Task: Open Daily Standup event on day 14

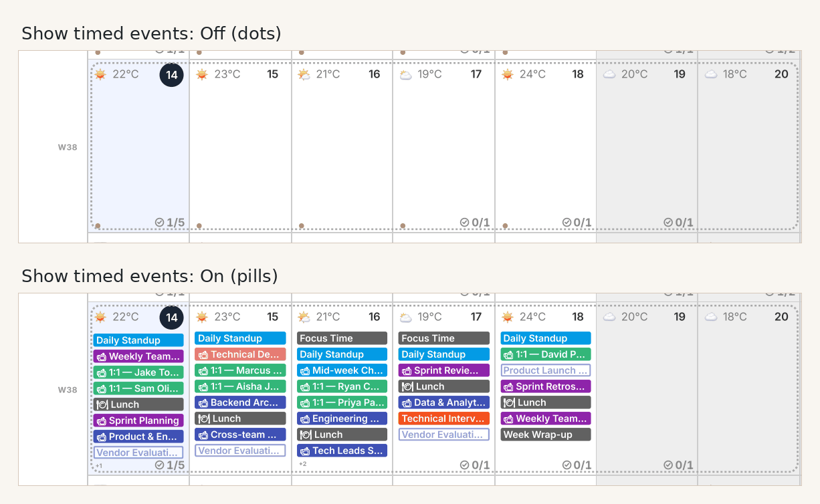Action: pyautogui.click(x=138, y=340)
